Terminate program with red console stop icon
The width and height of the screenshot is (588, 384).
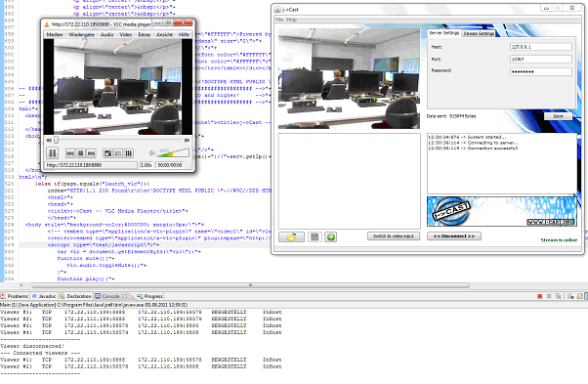click(539, 296)
